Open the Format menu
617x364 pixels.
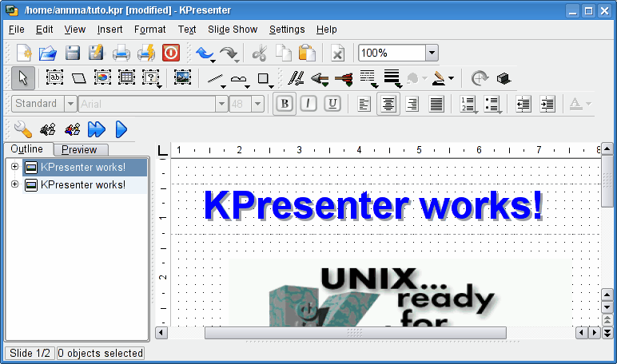pyautogui.click(x=150, y=30)
